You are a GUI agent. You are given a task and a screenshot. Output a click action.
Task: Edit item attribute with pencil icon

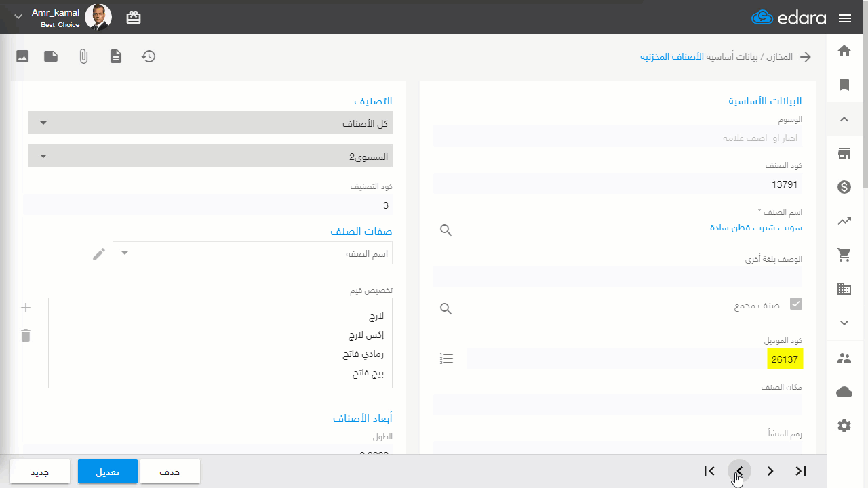99,254
